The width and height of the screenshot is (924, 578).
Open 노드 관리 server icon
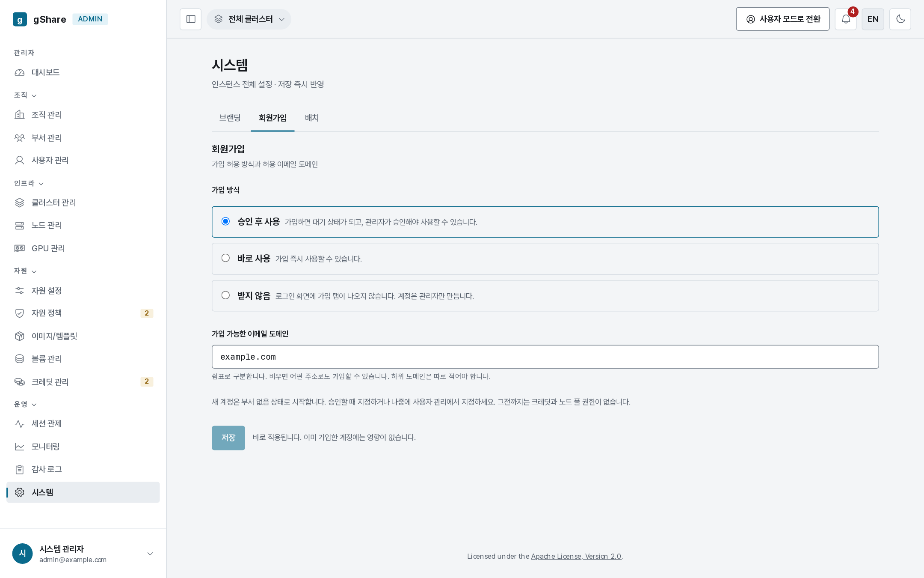[20, 225]
